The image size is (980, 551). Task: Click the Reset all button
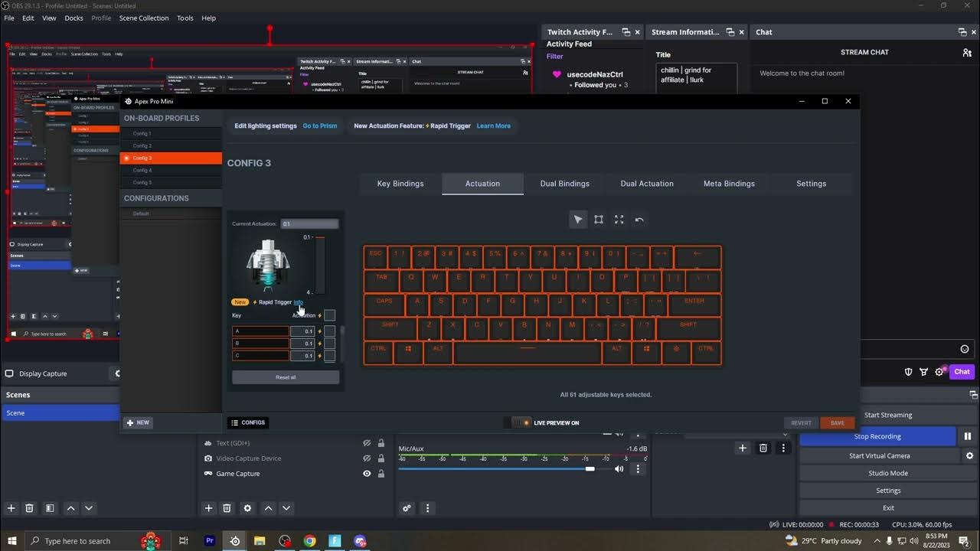point(286,377)
